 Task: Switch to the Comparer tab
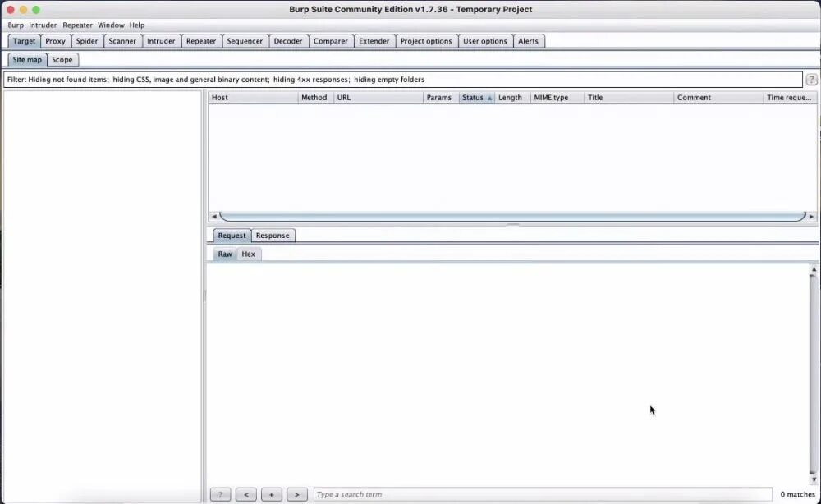(x=330, y=41)
